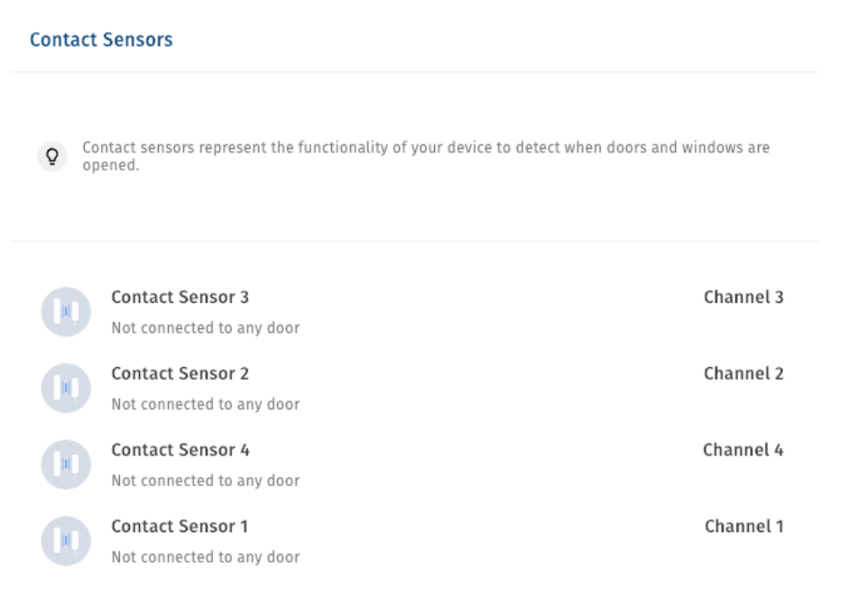868x597 pixels.
Task: Click the Contact Sensor 3 door icon
Action: coord(66,311)
